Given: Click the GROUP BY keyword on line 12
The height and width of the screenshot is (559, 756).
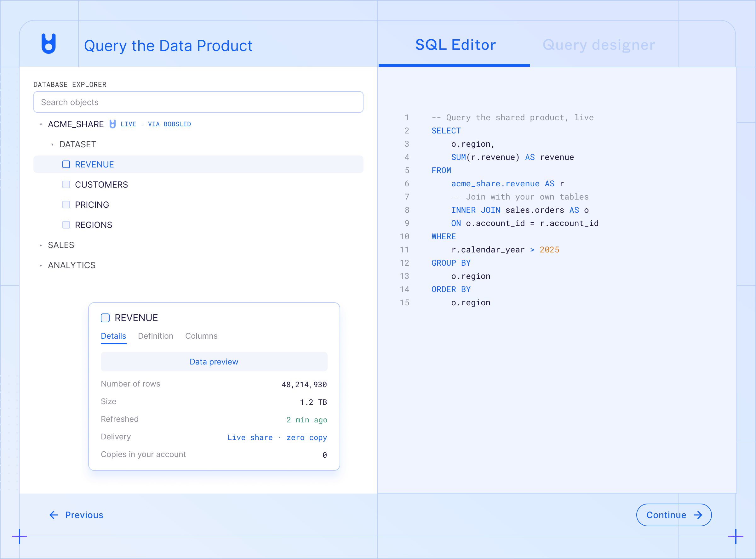Looking at the screenshot, I should click(451, 263).
